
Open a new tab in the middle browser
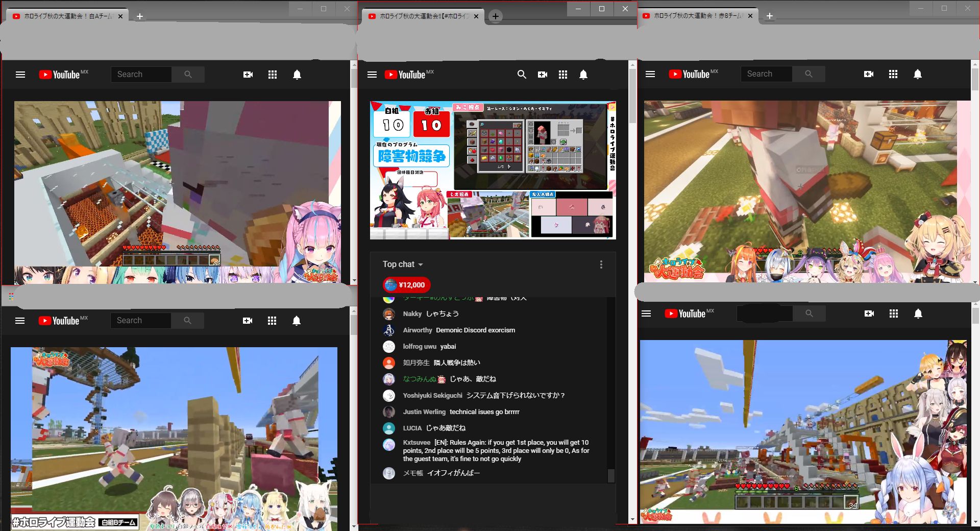coord(495,16)
